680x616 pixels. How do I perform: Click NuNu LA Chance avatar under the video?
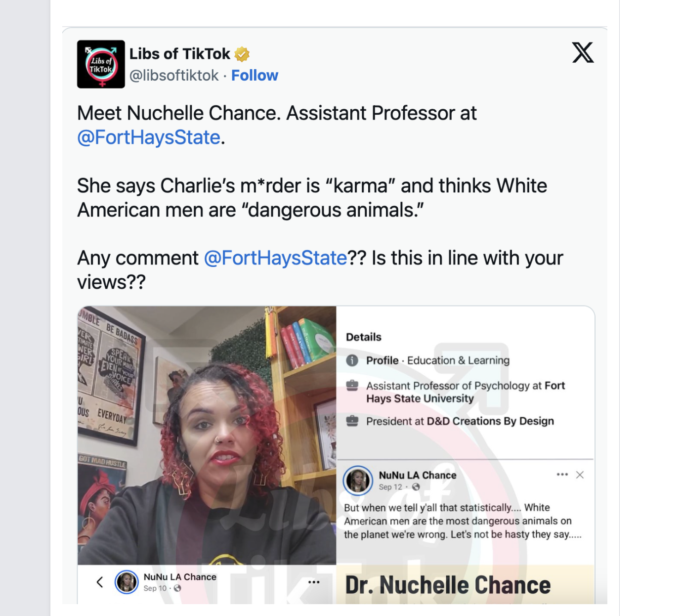click(127, 582)
